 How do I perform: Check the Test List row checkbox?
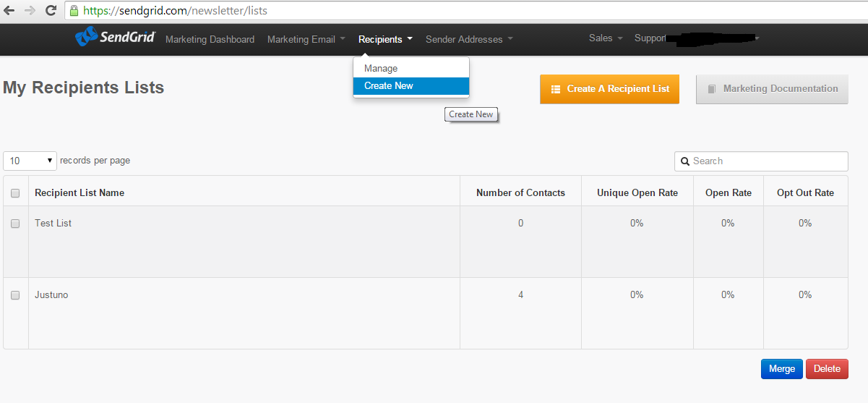(x=15, y=224)
